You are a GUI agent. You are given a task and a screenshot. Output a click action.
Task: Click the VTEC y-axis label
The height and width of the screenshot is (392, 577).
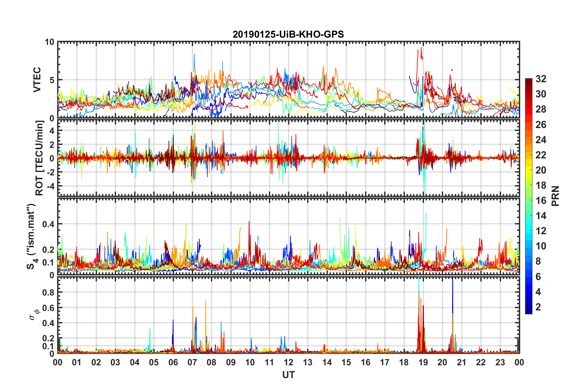point(37,80)
